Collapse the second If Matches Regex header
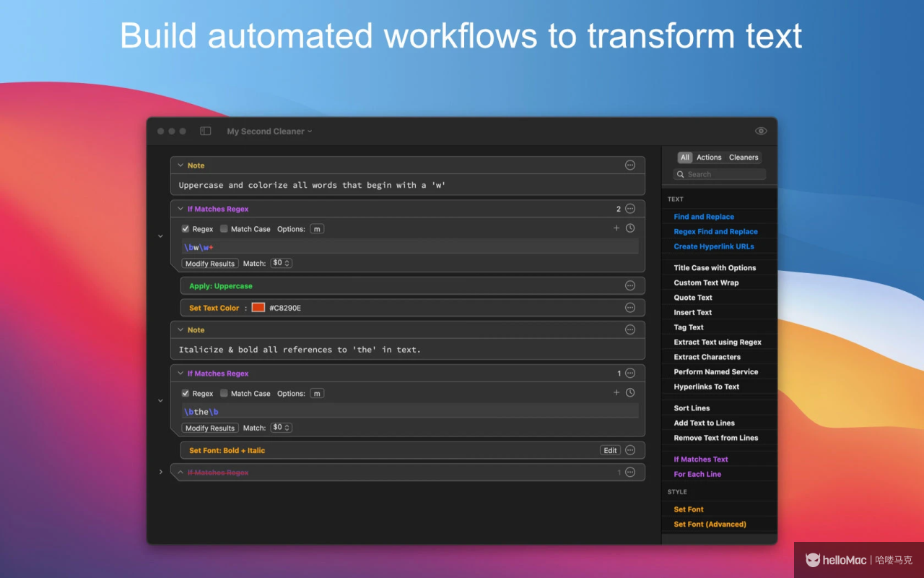Screen dimensions: 924x578 [180, 374]
